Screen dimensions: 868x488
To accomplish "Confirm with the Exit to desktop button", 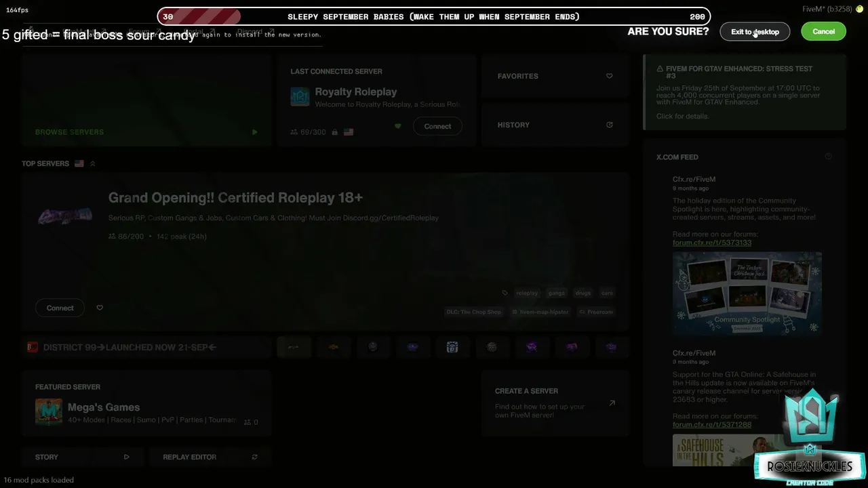I will pyautogui.click(x=755, y=32).
